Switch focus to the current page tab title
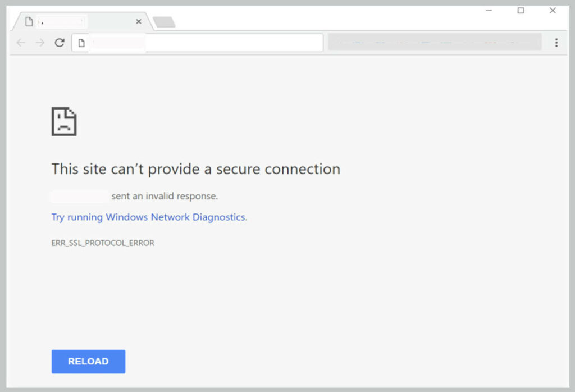 [62, 21]
